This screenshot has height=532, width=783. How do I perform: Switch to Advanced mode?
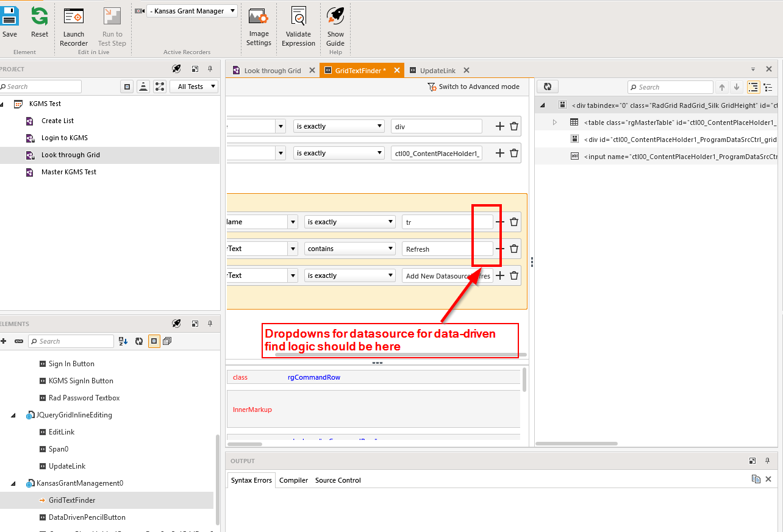click(474, 87)
